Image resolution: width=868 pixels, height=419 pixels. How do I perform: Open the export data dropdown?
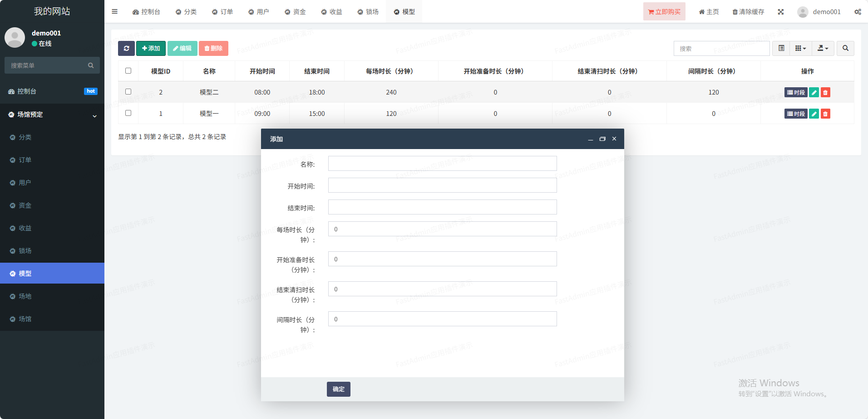[823, 48]
